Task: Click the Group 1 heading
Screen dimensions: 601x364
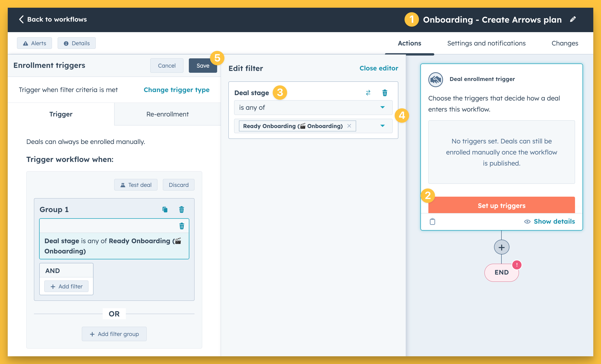Action: point(54,210)
